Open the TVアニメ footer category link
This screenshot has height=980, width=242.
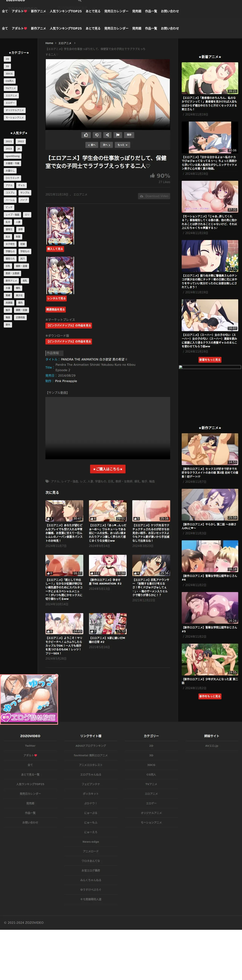151,784
